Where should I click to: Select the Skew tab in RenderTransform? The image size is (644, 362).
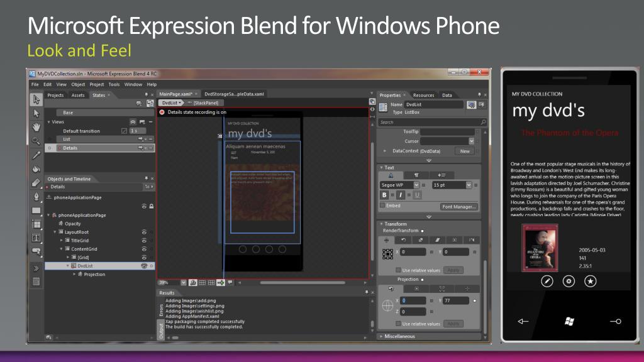(438, 240)
